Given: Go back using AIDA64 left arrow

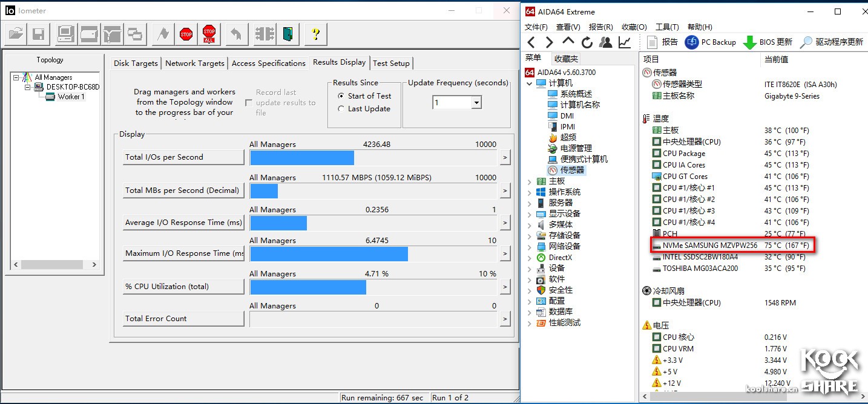Looking at the screenshot, I should 531,42.
